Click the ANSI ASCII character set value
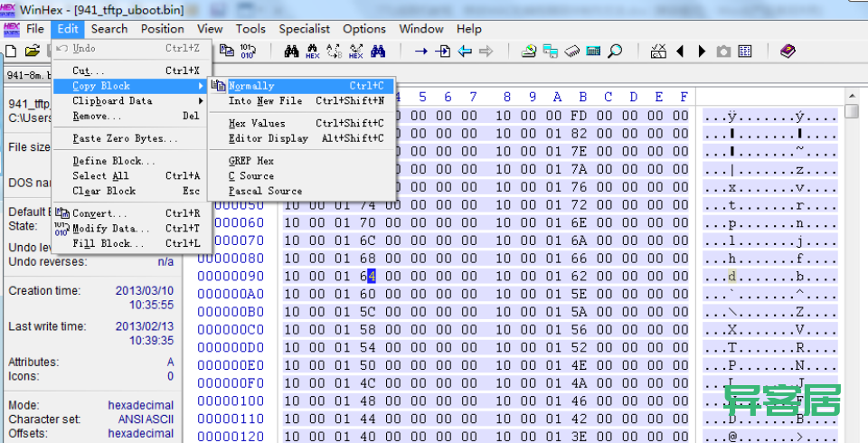The height and width of the screenshot is (443, 868). (146, 419)
